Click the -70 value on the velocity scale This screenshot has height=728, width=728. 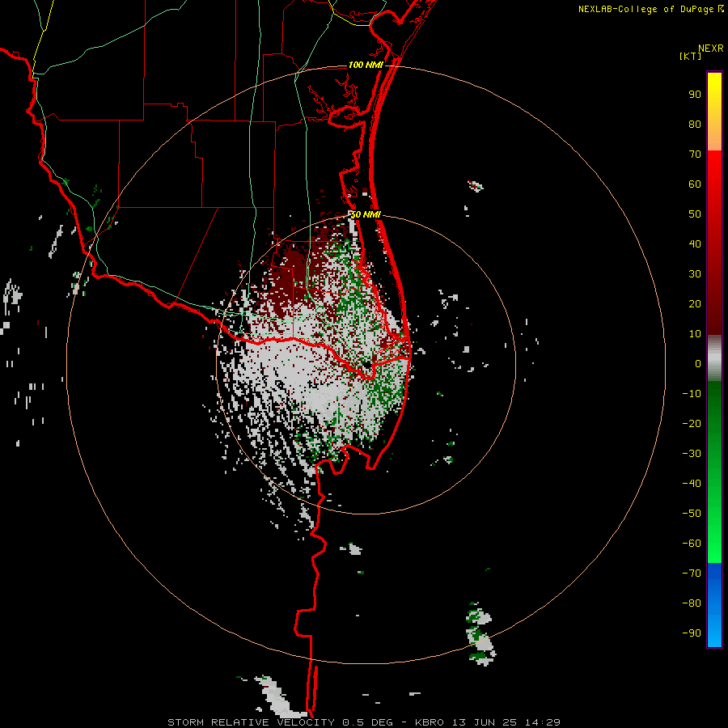click(692, 574)
